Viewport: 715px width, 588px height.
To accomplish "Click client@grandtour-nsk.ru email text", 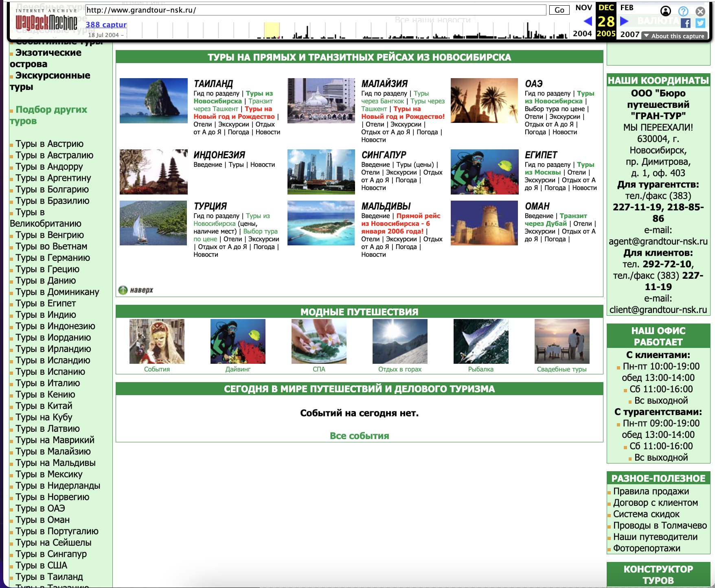I will (x=658, y=310).
